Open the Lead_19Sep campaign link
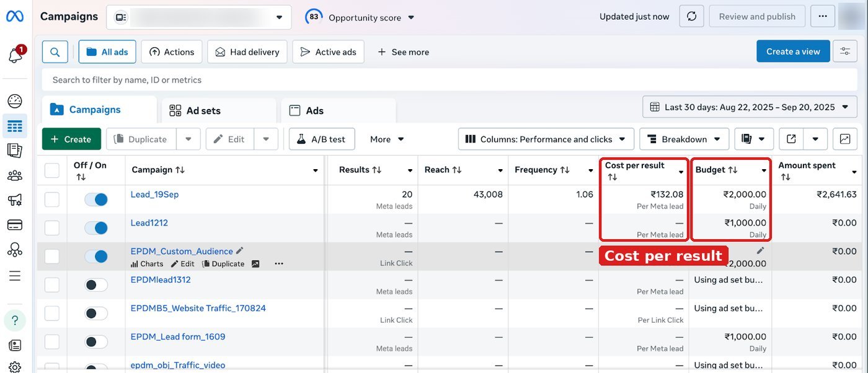The image size is (868, 373). coord(154,195)
